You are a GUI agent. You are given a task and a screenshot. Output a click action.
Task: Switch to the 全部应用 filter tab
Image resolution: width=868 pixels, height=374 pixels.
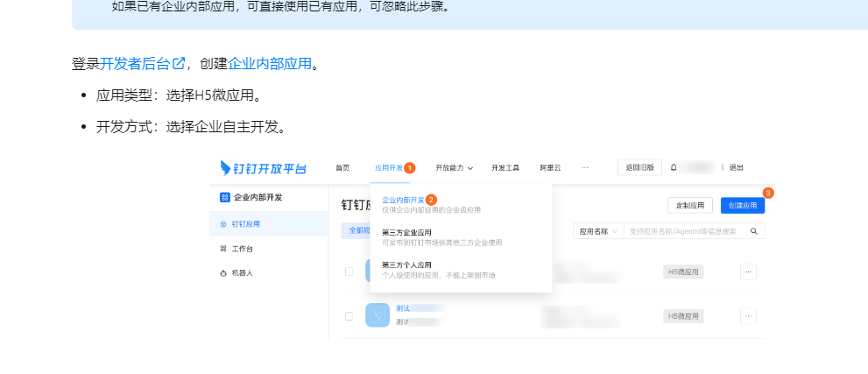pos(356,230)
